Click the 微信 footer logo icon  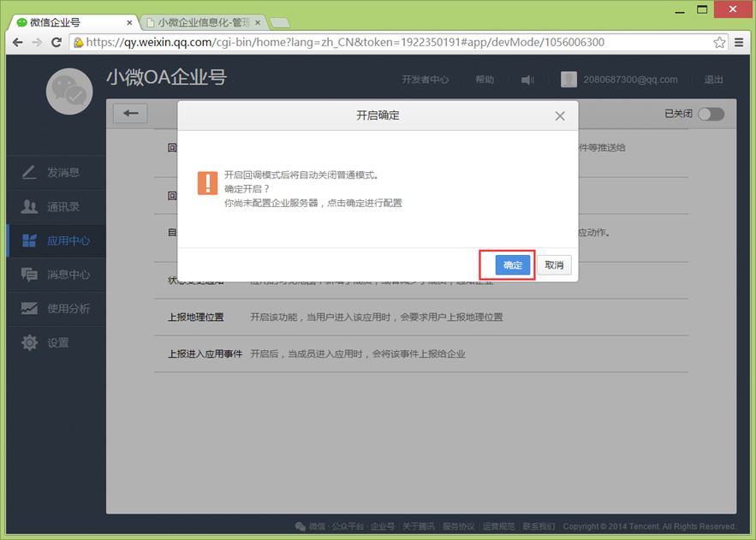(x=301, y=526)
